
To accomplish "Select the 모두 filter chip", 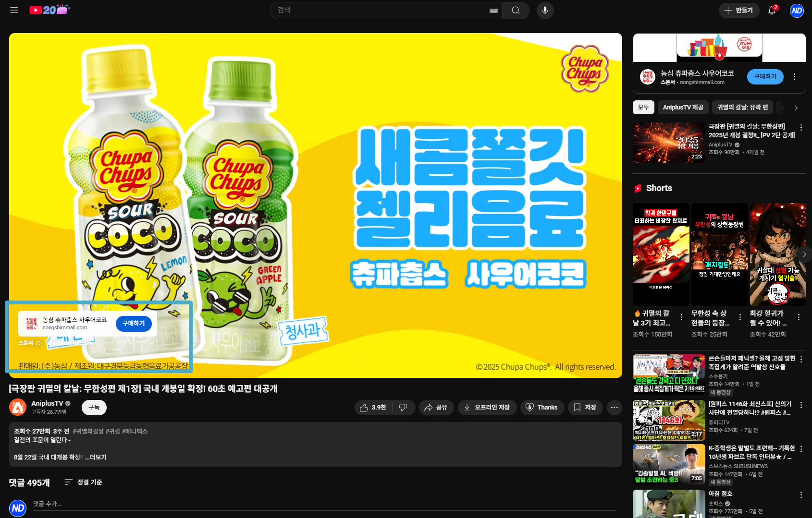I will 643,108.
